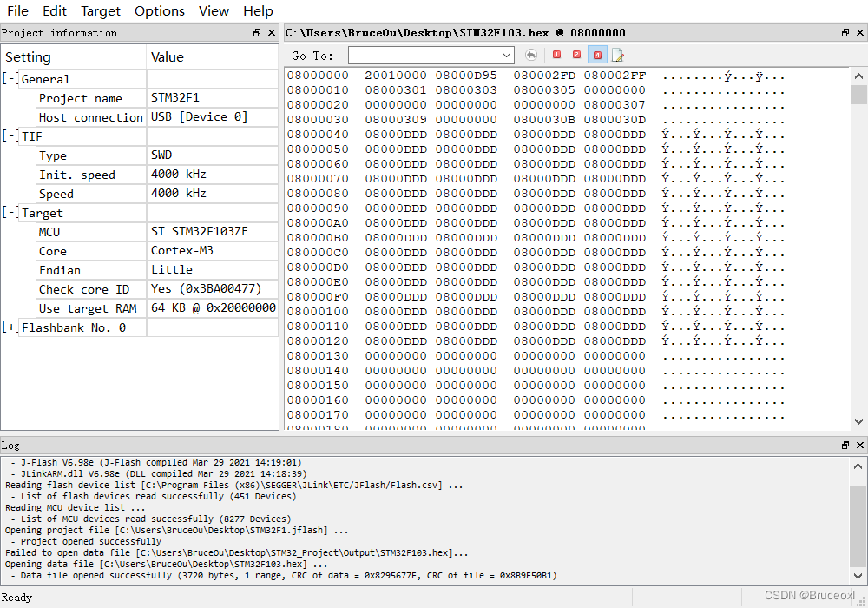Open the Target menu
Image resolution: width=868 pixels, height=608 pixels.
pyautogui.click(x=100, y=11)
